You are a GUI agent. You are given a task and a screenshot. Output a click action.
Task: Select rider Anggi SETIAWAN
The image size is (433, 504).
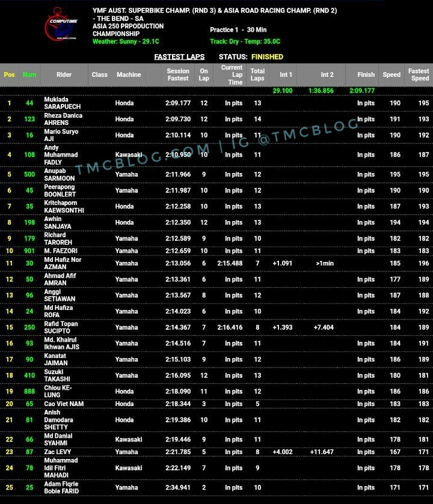[x=60, y=295]
